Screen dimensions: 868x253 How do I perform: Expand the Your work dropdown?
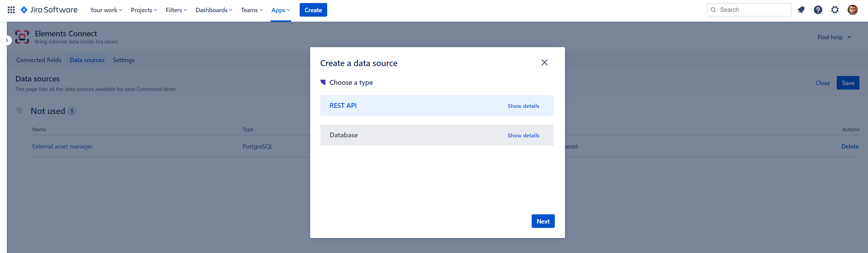(x=106, y=10)
